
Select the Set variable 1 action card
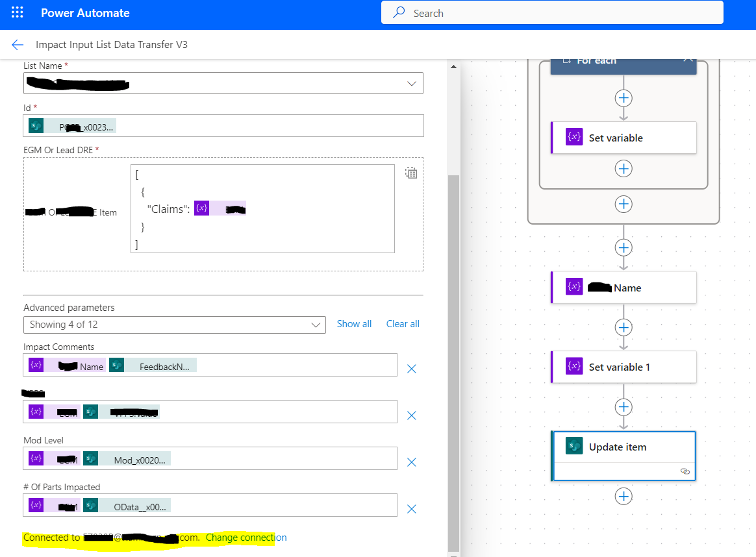pos(624,367)
